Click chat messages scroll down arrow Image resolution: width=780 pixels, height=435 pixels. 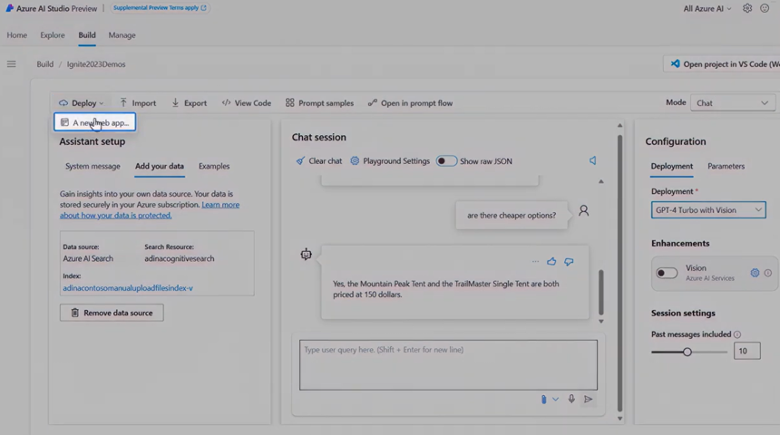(601, 322)
